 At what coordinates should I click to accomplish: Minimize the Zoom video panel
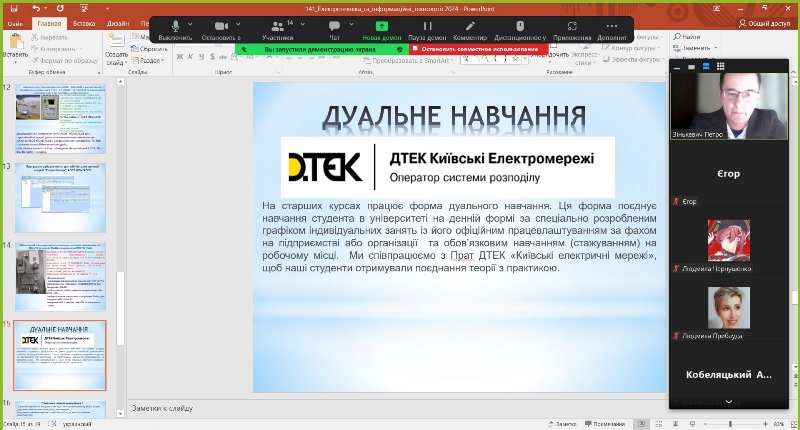coord(677,67)
